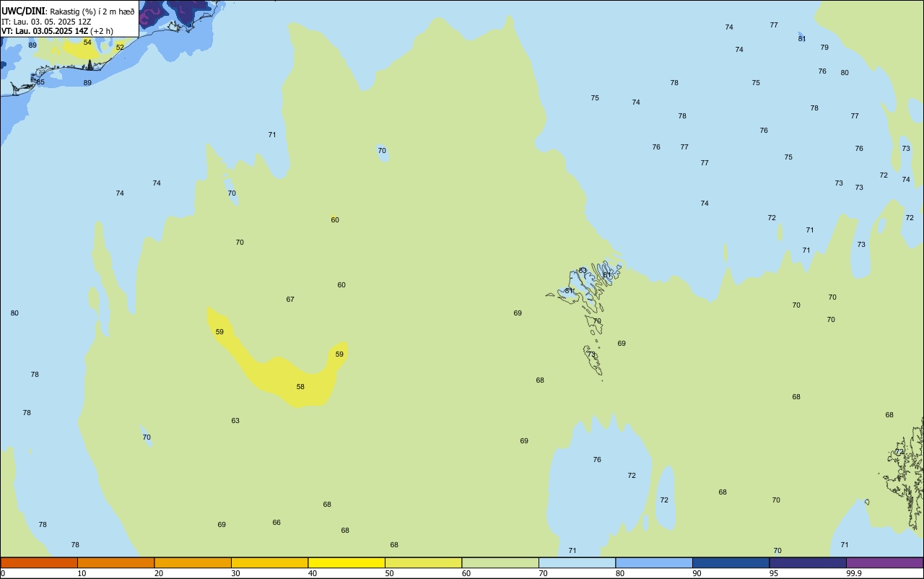924x579 pixels.
Task: Click the 85 value near the Reykjanes peninsula
Action: [x=40, y=82]
